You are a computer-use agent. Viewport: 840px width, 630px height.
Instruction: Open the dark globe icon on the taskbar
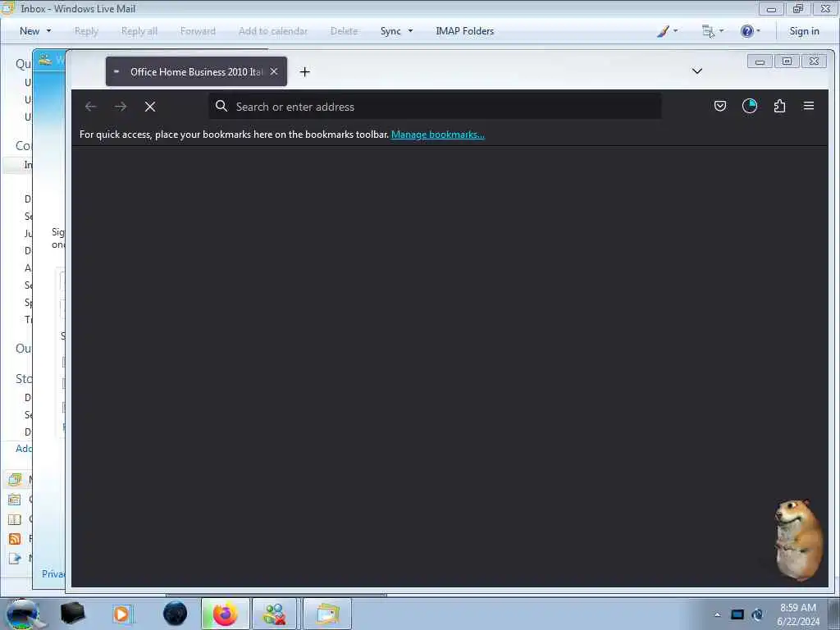(x=176, y=614)
